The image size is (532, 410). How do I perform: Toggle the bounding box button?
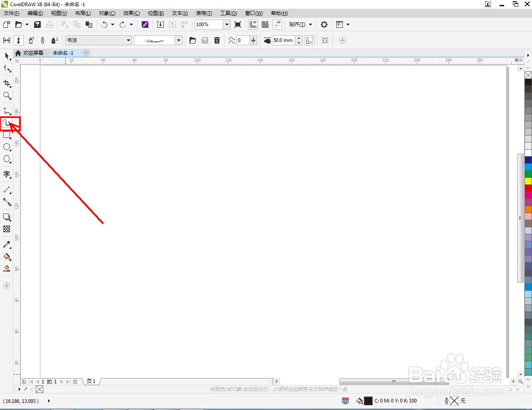(x=325, y=40)
